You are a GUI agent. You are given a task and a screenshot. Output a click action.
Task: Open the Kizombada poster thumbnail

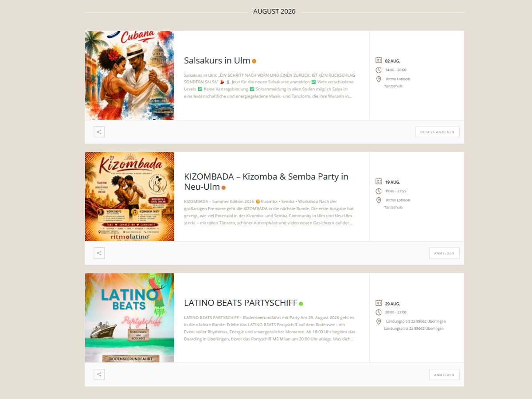(129, 197)
